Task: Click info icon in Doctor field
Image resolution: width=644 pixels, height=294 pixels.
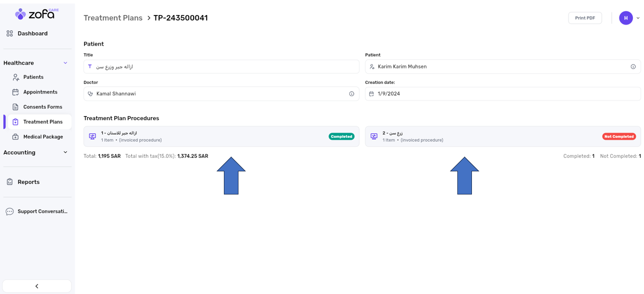Action: point(352,94)
